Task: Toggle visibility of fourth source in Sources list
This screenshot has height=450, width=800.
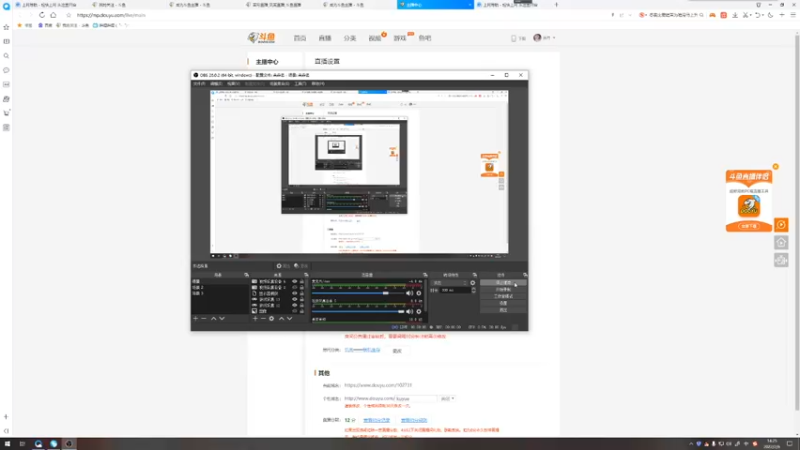Action: point(294,299)
